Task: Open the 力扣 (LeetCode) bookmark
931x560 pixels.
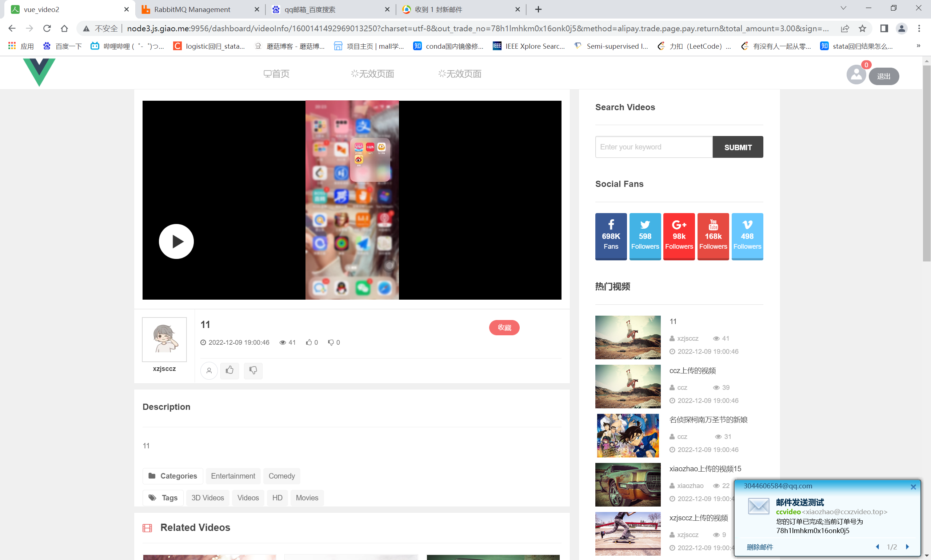Action: pyautogui.click(x=694, y=46)
